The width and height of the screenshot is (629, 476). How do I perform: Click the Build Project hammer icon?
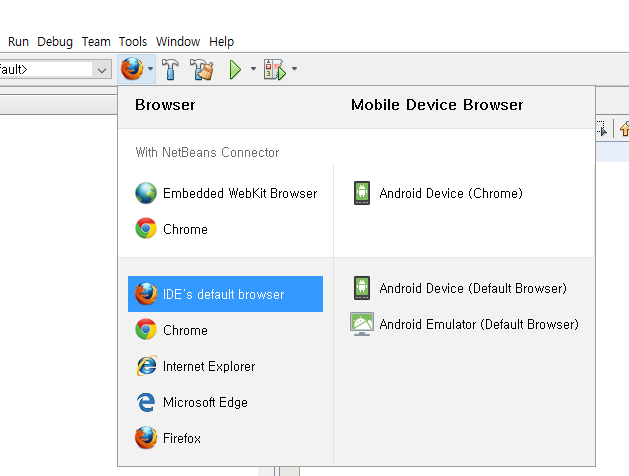[x=170, y=69]
